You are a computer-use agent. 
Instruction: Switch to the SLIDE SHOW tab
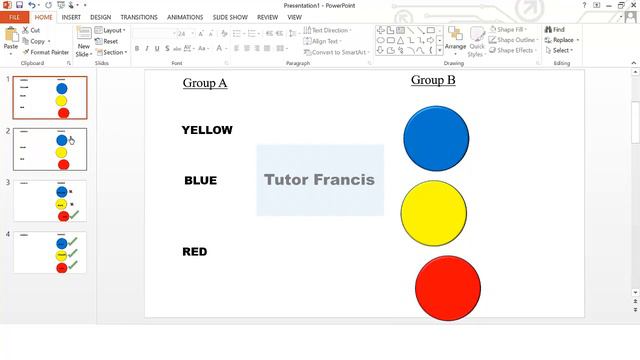pos(230,17)
